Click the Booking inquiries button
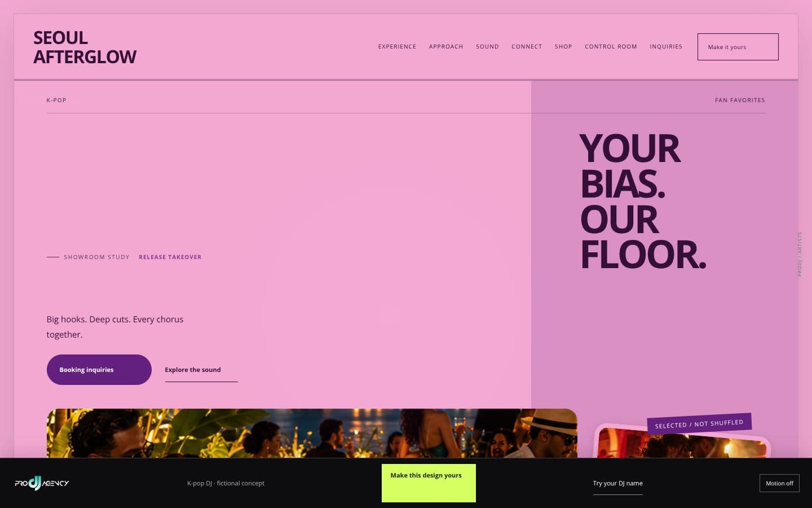Image resolution: width=812 pixels, height=508 pixels. pos(99,370)
